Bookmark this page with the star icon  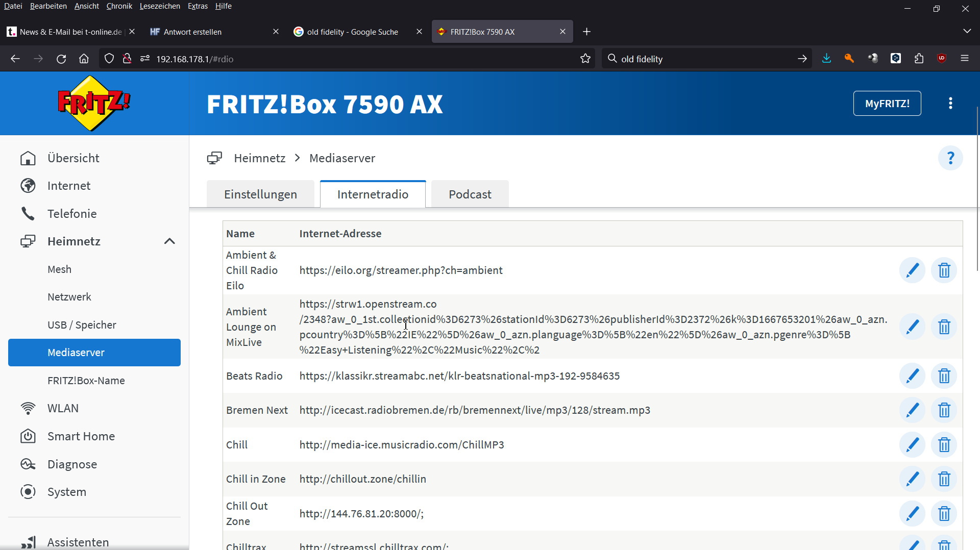[585, 59]
